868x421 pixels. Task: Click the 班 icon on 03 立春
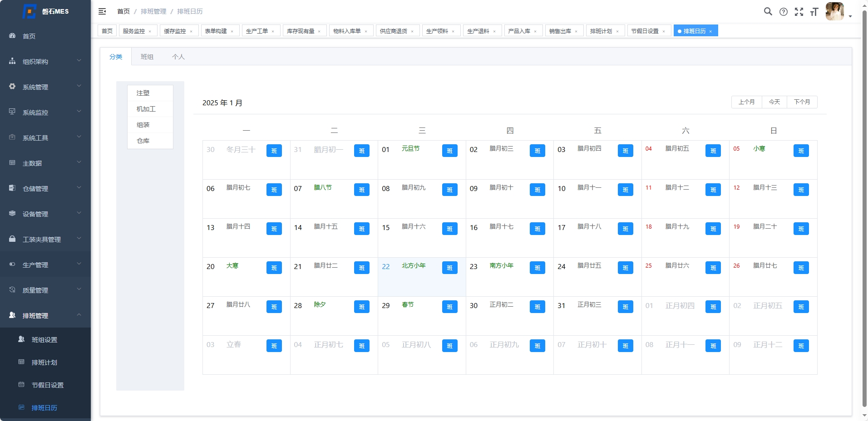274,346
